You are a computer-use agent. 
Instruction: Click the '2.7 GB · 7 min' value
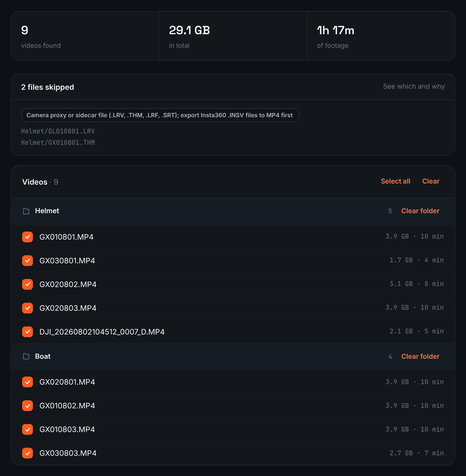coord(416,453)
